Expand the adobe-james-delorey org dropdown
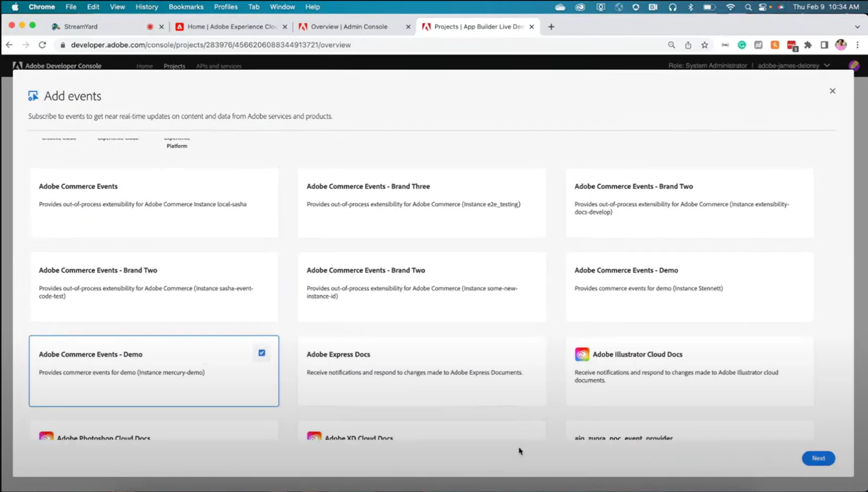Viewport: 868px width, 492px height. (x=793, y=66)
